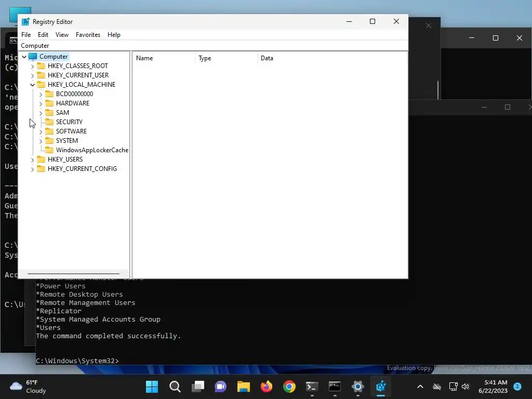Viewport: 532px width, 399px height.
Task: Launch Google Chrome from the taskbar
Action: pos(289,387)
